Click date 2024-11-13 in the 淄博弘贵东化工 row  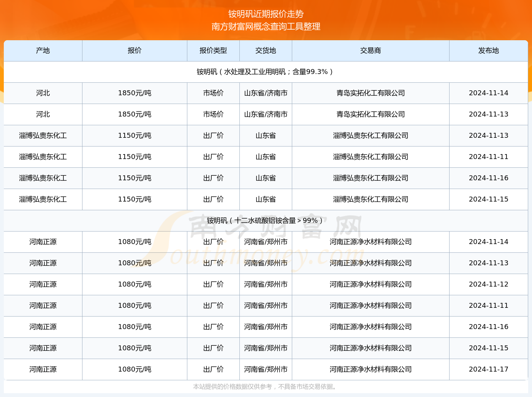[x=489, y=135]
